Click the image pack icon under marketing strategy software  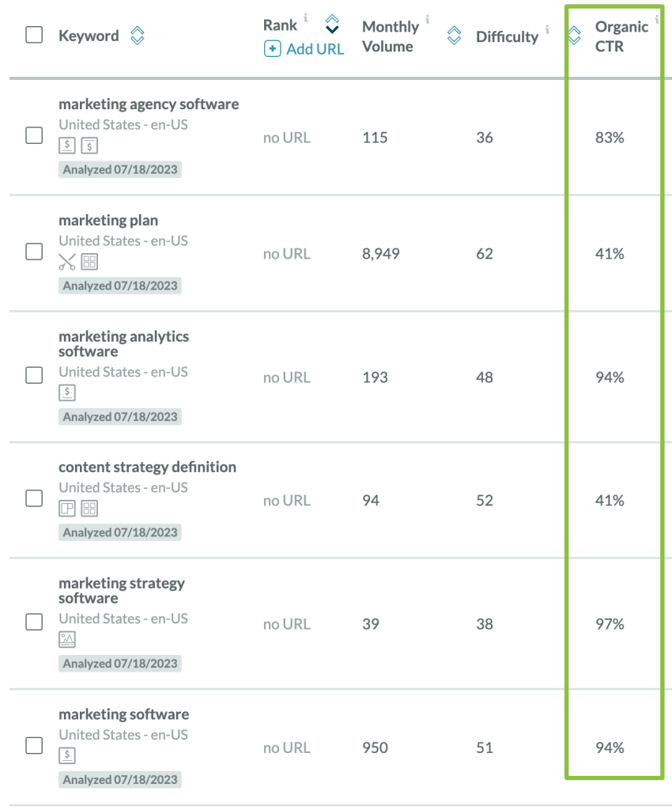click(x=67, y=640)
